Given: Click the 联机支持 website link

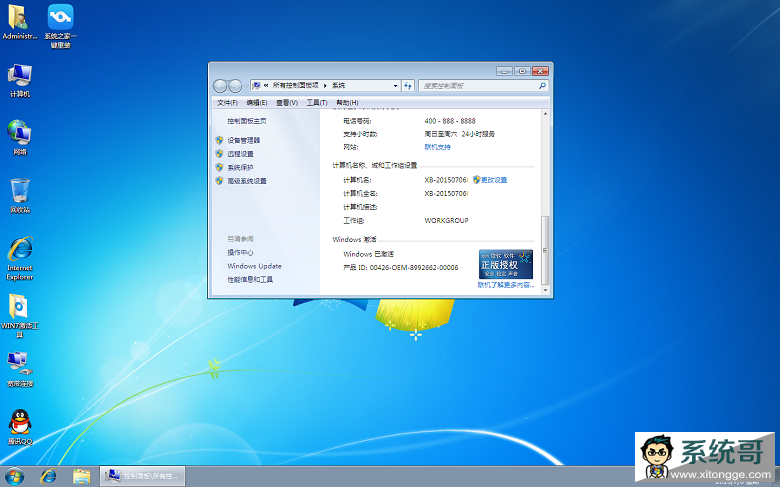Looking at the screenshot, I should pos(438,147).
